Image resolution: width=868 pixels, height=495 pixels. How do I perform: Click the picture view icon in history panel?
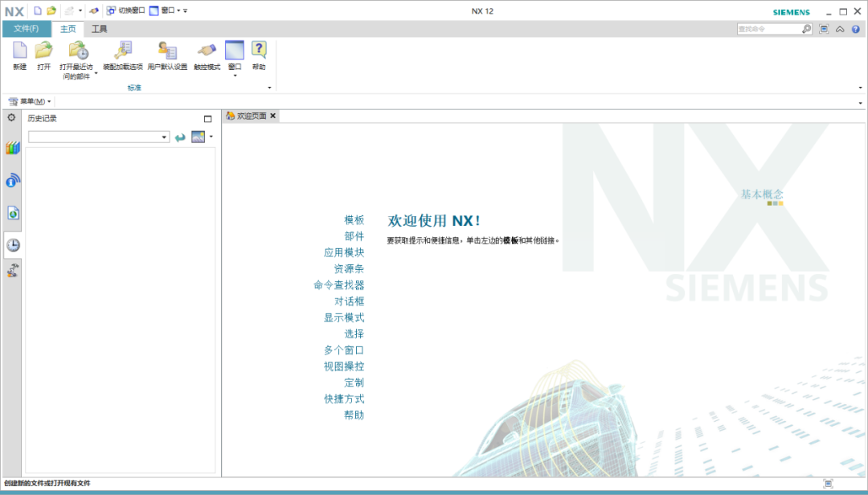pyautogui.click(x=199, y=137)
